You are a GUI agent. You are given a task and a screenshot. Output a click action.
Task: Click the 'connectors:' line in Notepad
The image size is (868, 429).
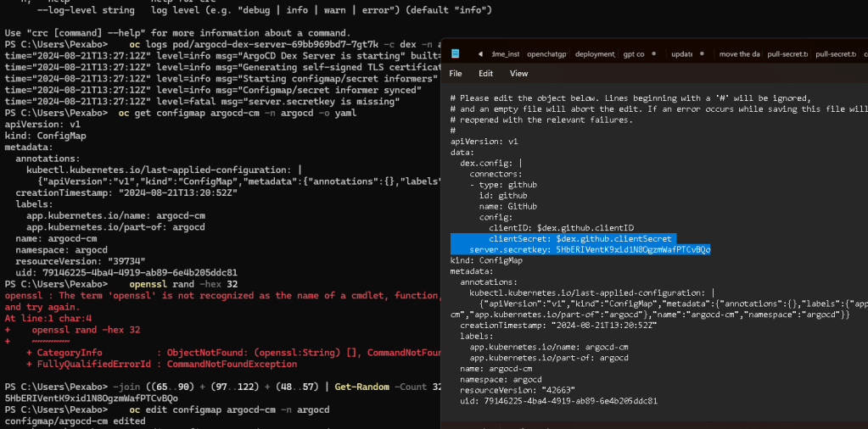pos(496,174)
